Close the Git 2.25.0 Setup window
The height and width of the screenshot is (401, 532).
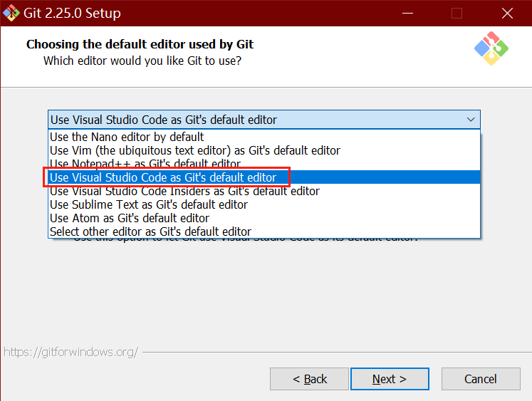point(507,14)
